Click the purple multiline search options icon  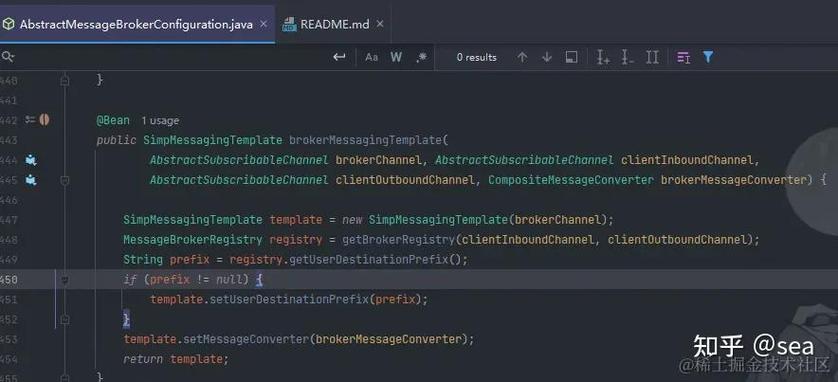pos(684,57)
